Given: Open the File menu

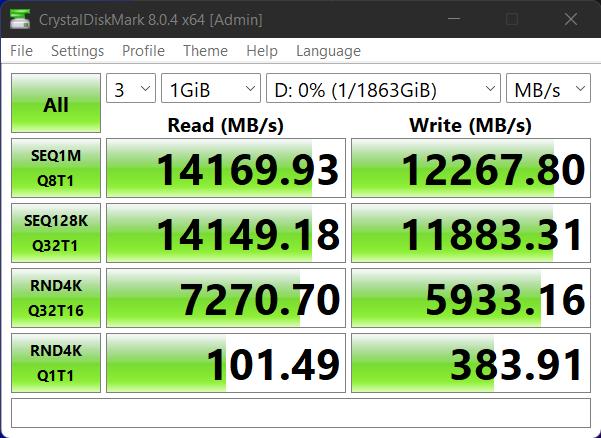Looking at the screenshot, I should point(21,51).
